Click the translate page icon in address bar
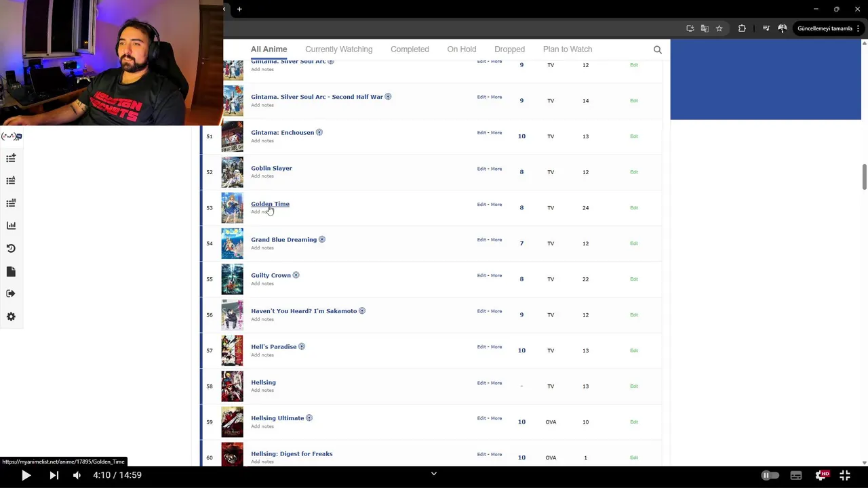 click(x=705, y=28)
